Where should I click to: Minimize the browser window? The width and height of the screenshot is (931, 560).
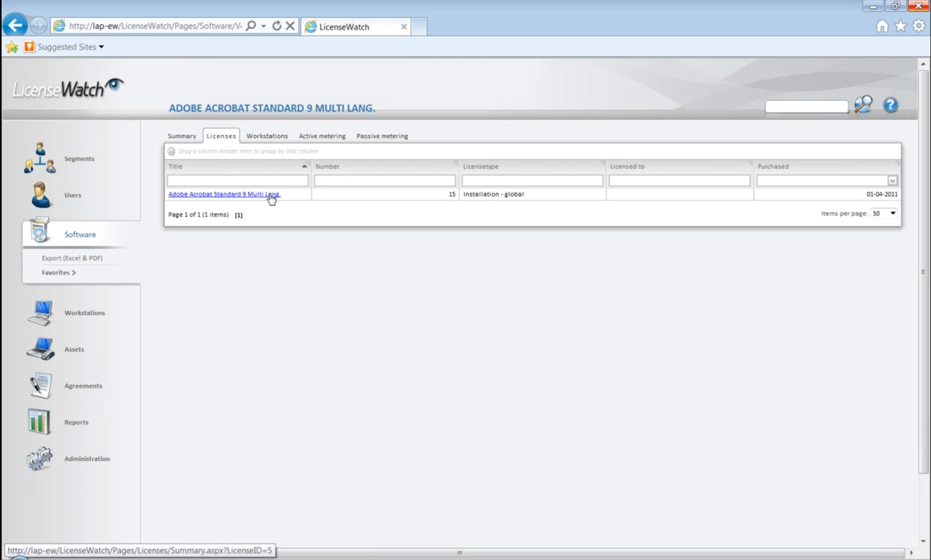(x=873, y=6)
